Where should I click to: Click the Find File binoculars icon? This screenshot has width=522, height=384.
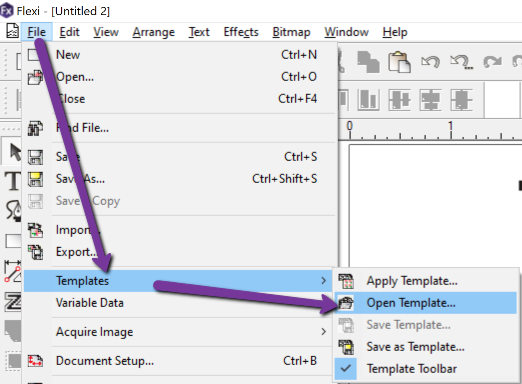pyautogui.click(x=35, y=128)
